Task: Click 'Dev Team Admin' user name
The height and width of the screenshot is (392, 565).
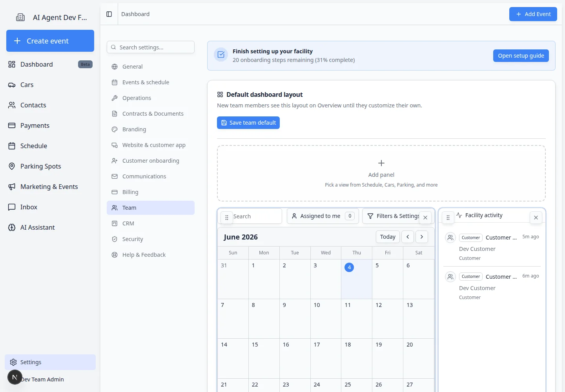Action: coord(42,379)
